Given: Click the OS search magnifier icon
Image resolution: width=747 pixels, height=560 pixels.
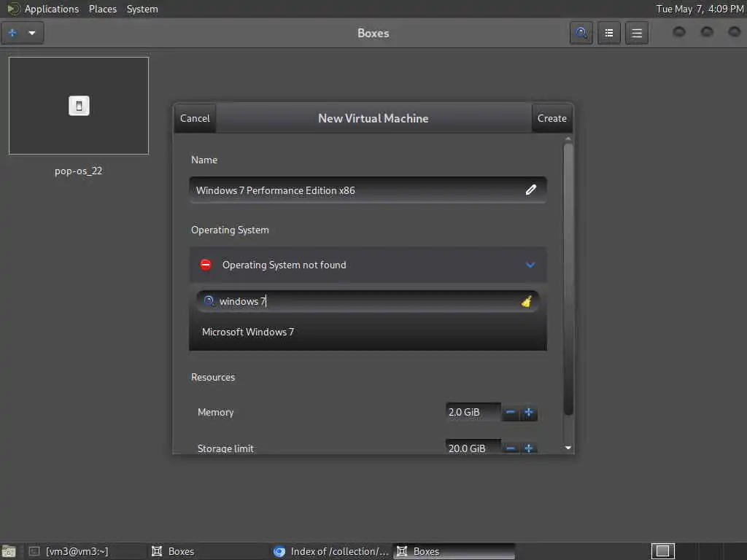Looking at the screenshot, I should click(209, 301).
